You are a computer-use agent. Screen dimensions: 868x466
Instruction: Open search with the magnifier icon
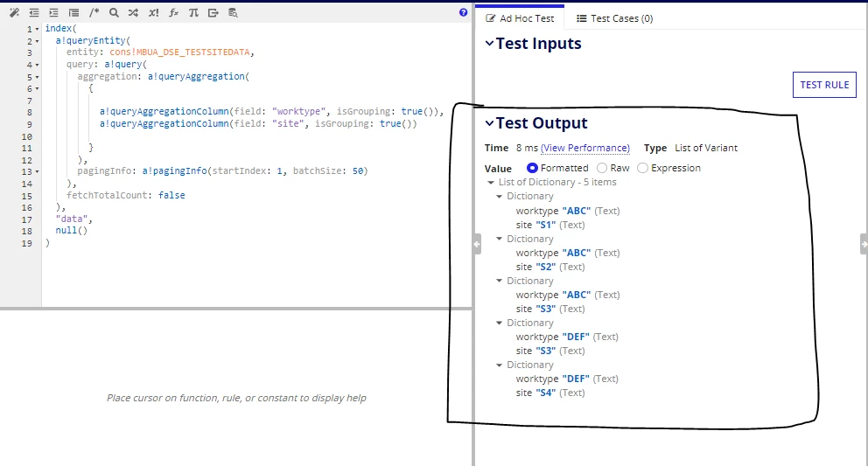pyautogui.click(x=114, y=12)
